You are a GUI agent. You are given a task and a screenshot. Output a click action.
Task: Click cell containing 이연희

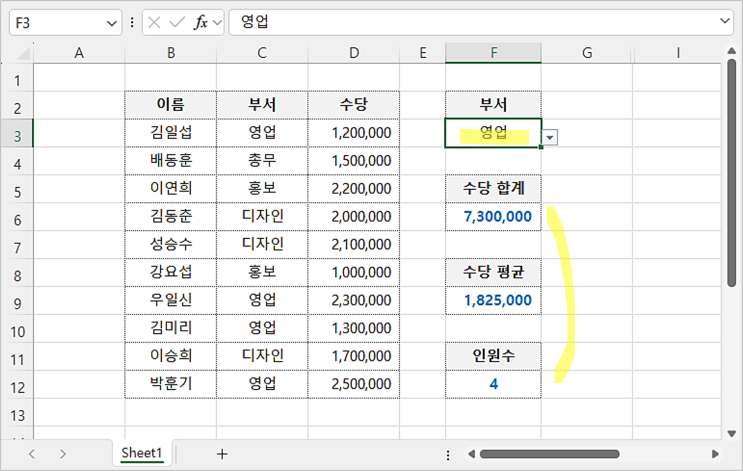[x=171, y=189]
